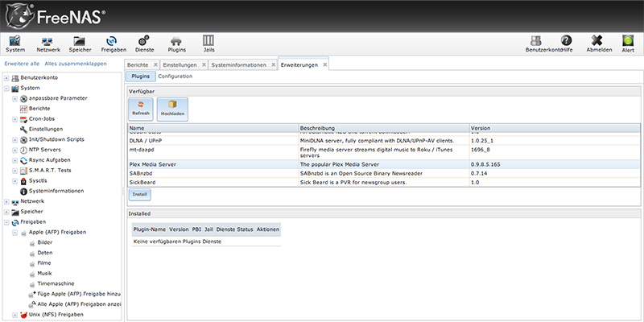The image size is (644, 322).
Task: Open Plugins in the top toolbar
Action: [176, 44]
